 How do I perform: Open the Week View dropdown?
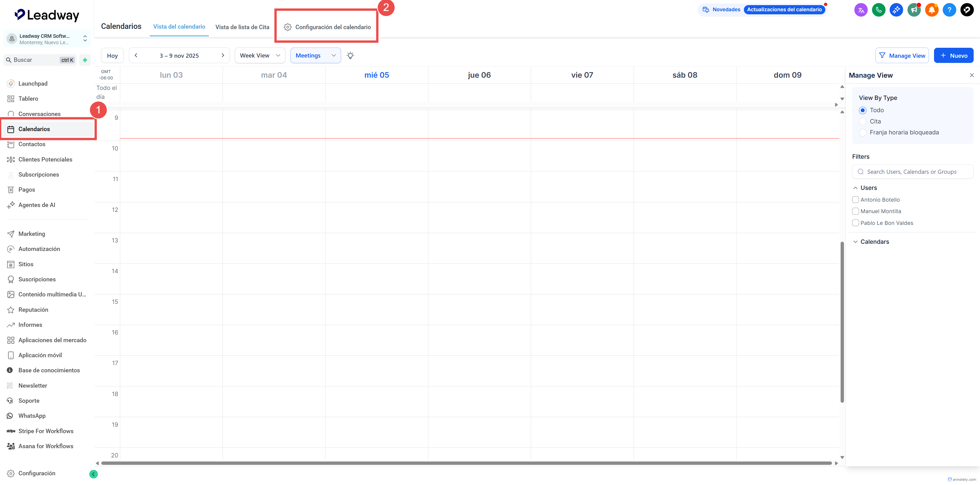coord(260,56)
